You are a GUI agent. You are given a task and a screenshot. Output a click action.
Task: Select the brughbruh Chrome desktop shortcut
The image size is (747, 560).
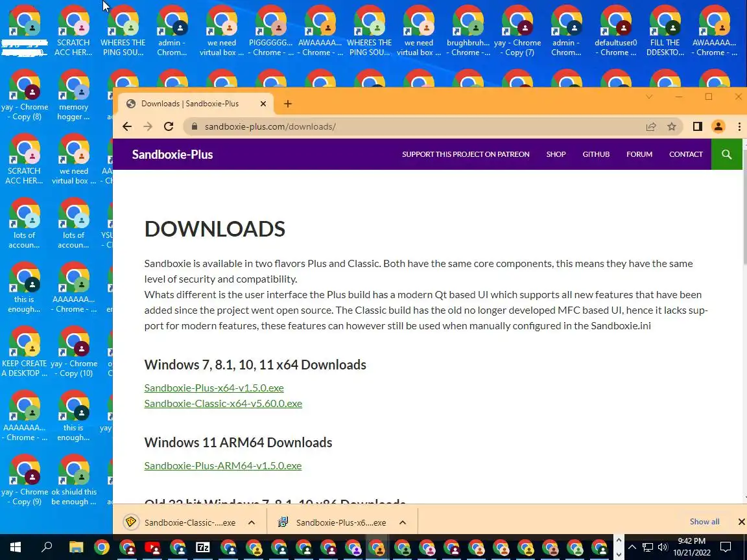coord(468,31)
